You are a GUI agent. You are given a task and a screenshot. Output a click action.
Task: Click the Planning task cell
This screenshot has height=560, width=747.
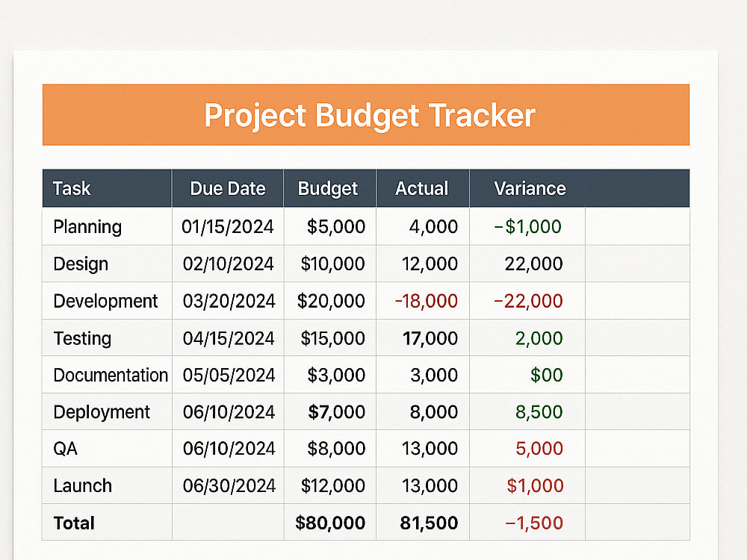pos(107,226)
